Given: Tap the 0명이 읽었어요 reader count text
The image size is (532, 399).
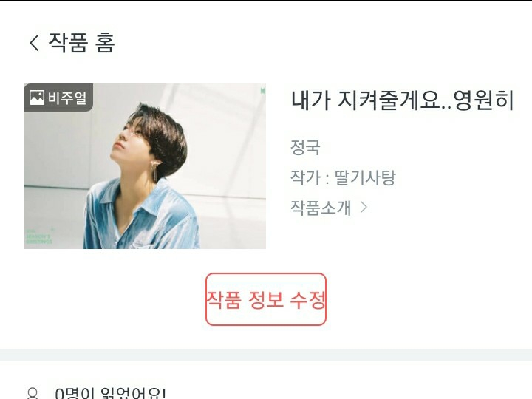Looking at the screenshot, I should point(110,394).
